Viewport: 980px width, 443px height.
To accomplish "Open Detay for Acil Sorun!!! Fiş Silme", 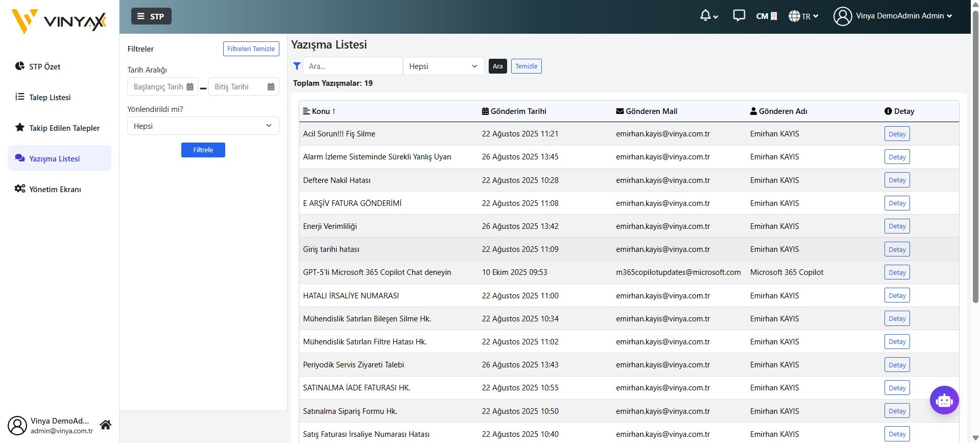I will click(897, 134).
